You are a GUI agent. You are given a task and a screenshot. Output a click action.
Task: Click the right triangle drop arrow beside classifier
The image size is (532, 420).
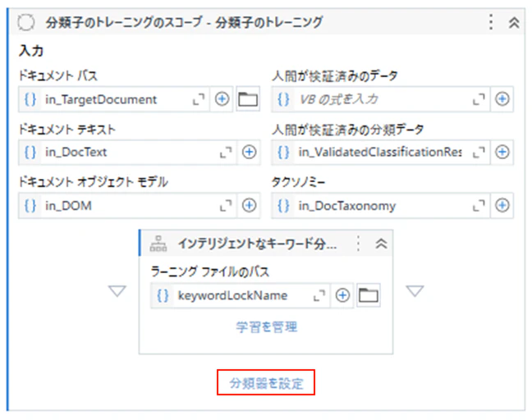pyautogui.click(x=415, y=291)
